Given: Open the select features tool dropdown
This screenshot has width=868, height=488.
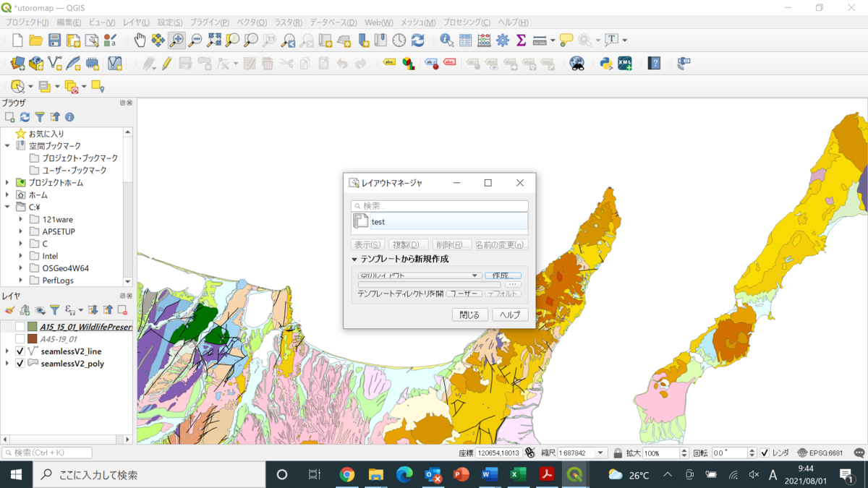Looking at the screenshot, I should [30, 87].
